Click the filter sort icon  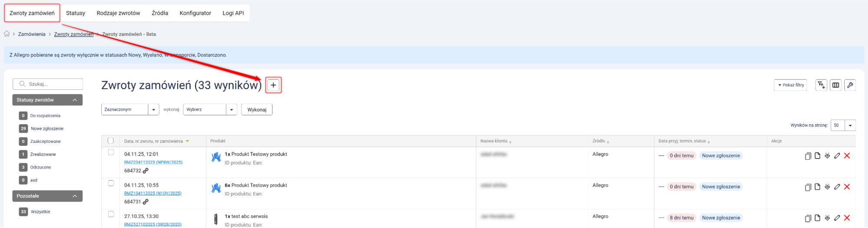click(x=821, y=85)
